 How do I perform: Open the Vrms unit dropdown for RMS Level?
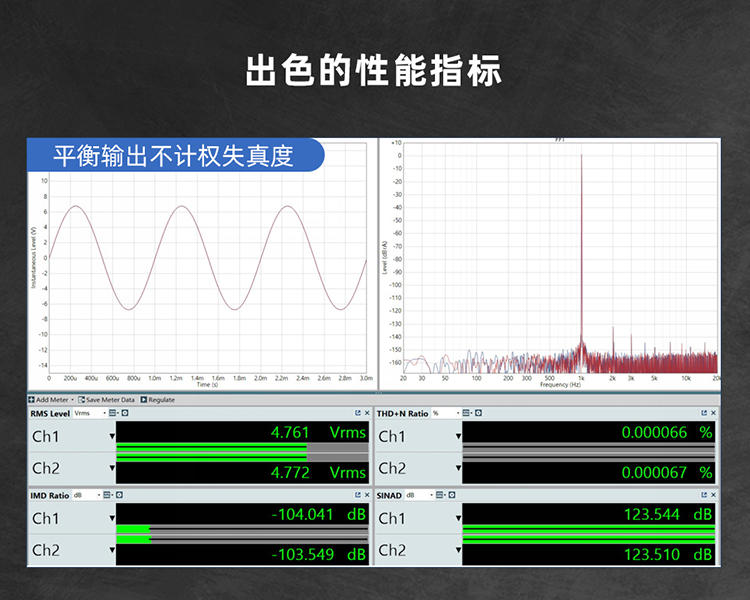[90, 413]
